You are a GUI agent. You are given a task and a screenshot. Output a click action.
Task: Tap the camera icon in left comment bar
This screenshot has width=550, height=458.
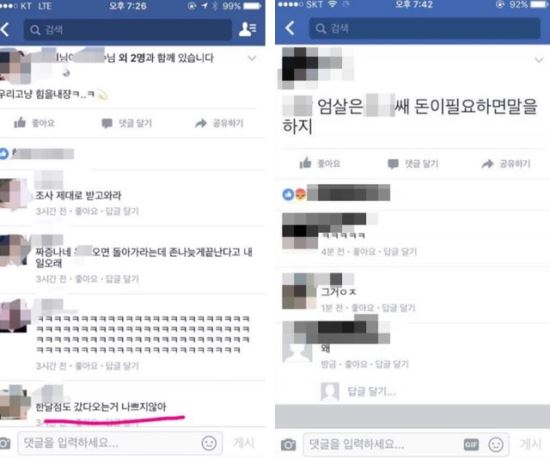(x=5, y=443)
